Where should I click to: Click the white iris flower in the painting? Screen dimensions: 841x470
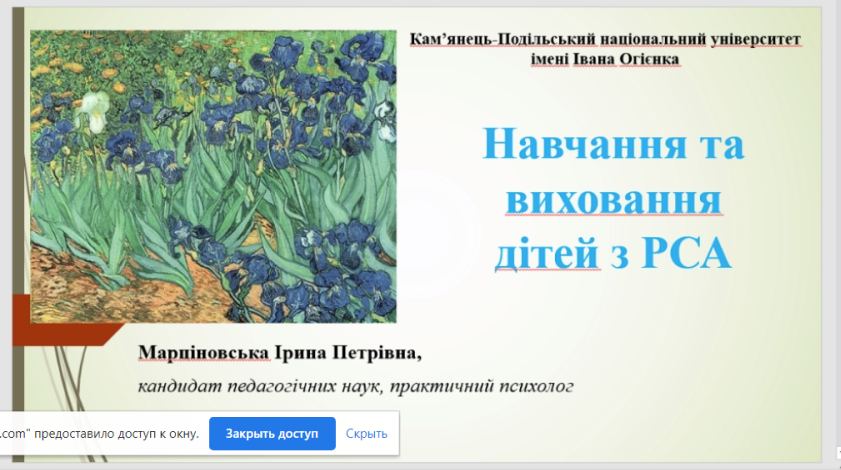click(92, 110)
